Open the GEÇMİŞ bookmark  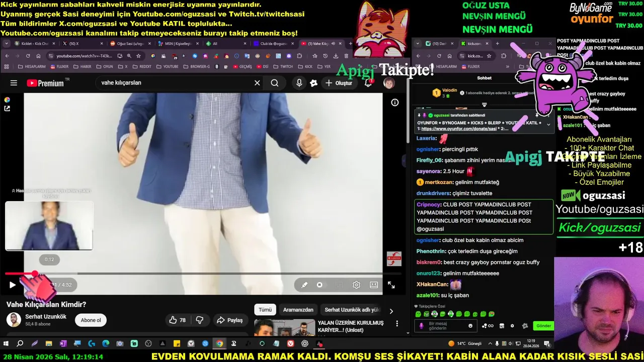243,66
